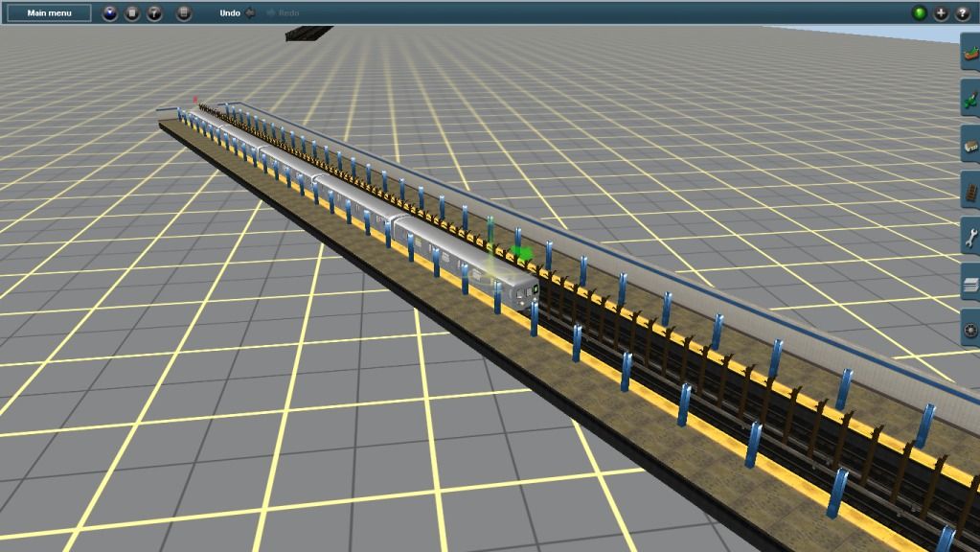Open the Tracks tab
980x552 pixels.
click(970, 191)
